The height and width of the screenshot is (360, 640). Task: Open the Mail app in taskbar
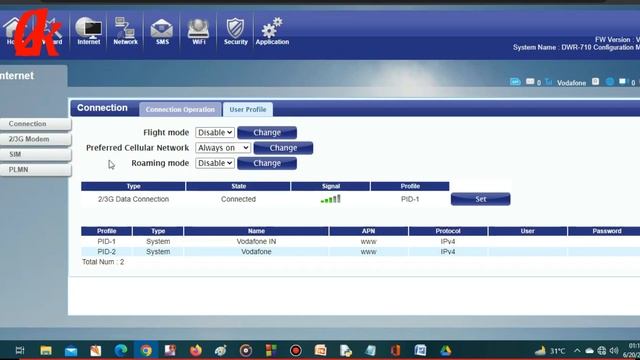click(71, 351)
